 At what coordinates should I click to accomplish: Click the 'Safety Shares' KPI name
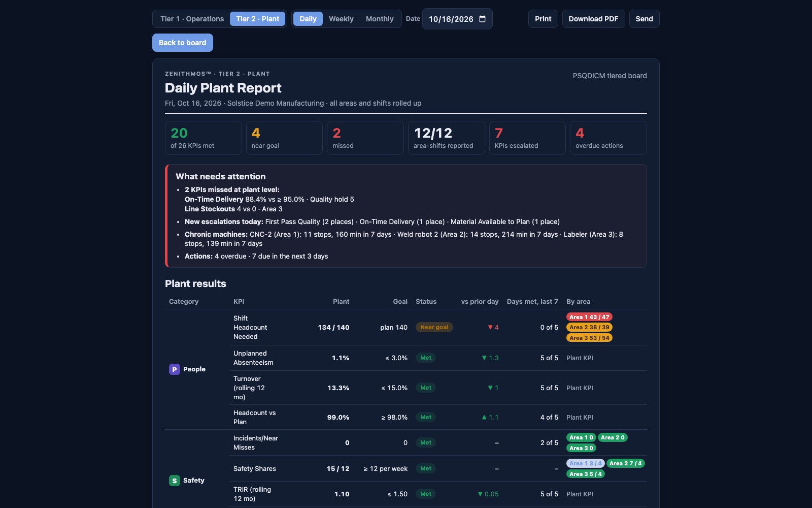(255, 468)
